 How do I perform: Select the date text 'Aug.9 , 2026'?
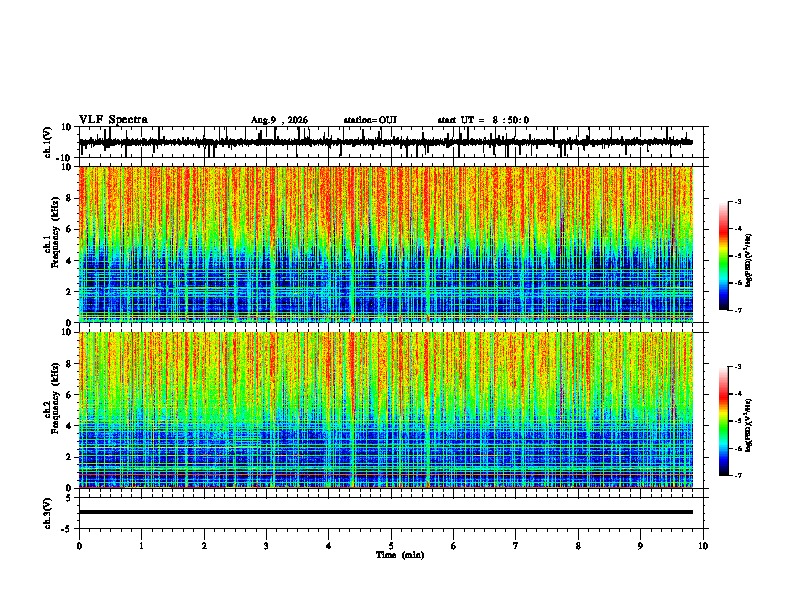click(x=279, y=120)
